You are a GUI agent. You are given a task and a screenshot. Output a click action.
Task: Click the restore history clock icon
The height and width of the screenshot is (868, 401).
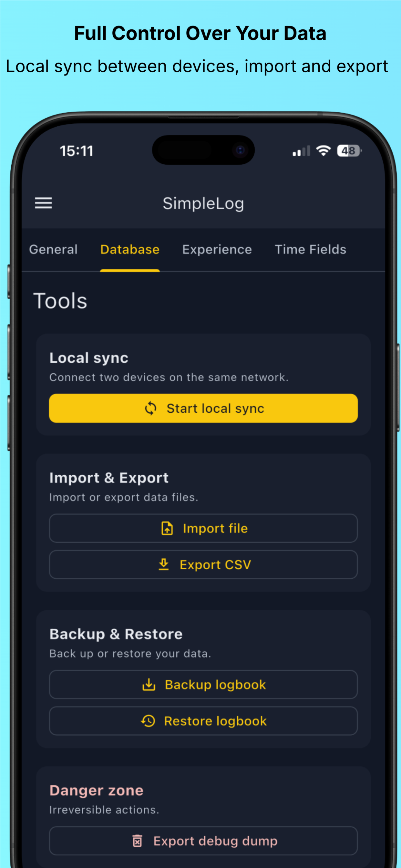tap(148, 721)
